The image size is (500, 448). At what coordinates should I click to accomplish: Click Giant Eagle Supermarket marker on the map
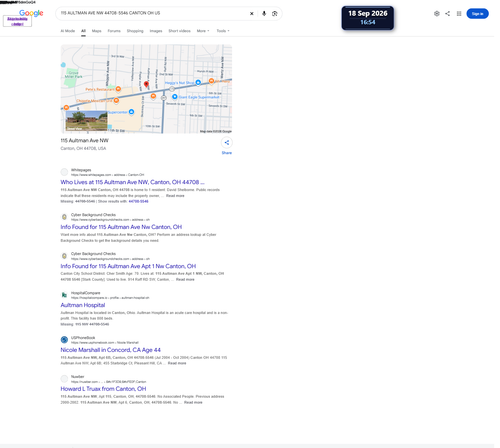point(175,97)
